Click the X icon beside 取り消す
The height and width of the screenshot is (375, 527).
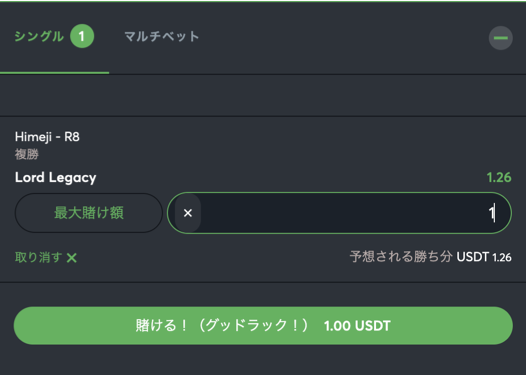point(72,258)
